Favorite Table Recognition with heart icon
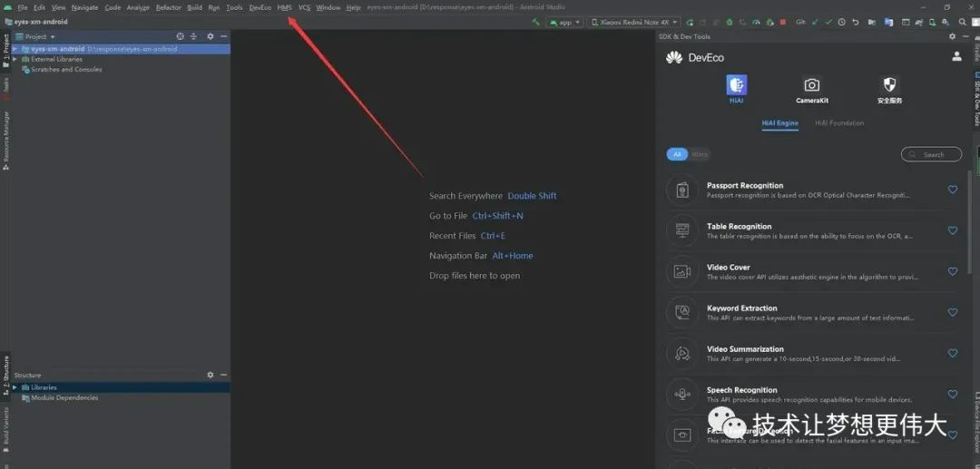Image resolution: width=980 pixels, height=469 pixels. [953, 230]
